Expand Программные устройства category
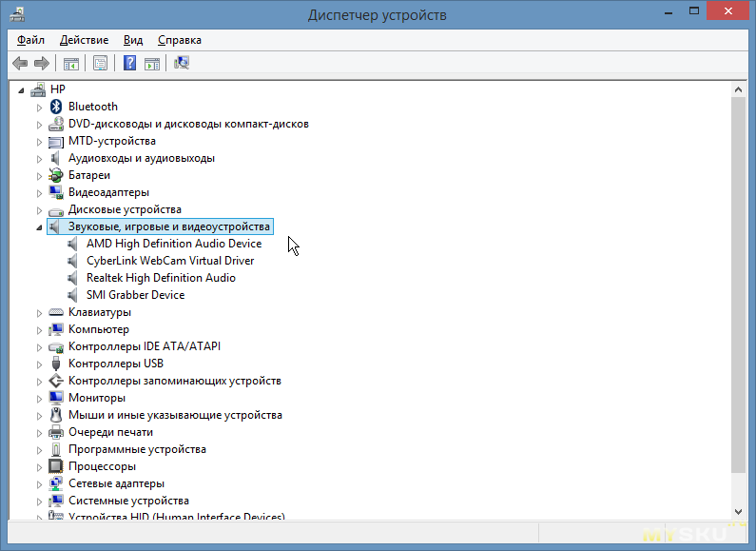Viewport: 756px width, 551px height. [40, 450]
